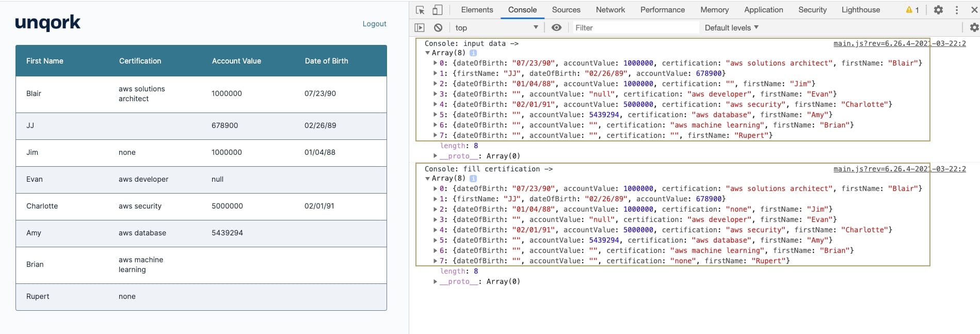Viewport: 980px width, 334px height.
Task: Expand item 4 in the fill certification array
Action: 435,230
